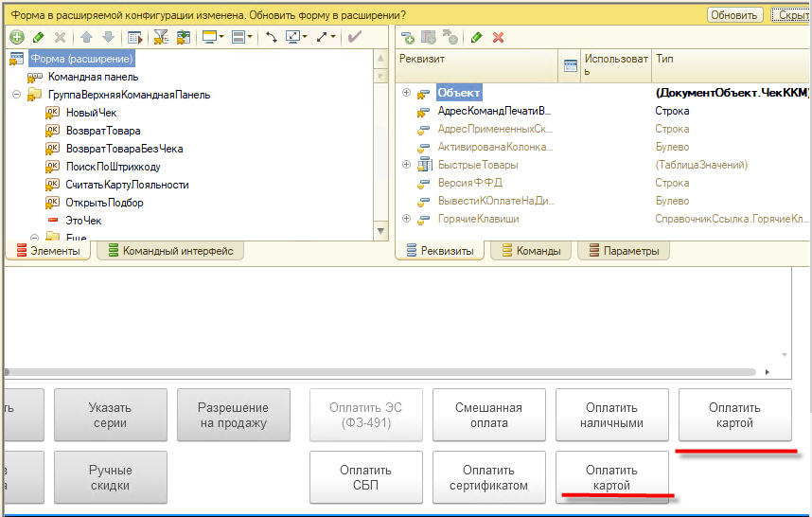Click the edit pencil icon in elements toolbar
Viewport: 812px width, 517px height.
coord(39,37)
